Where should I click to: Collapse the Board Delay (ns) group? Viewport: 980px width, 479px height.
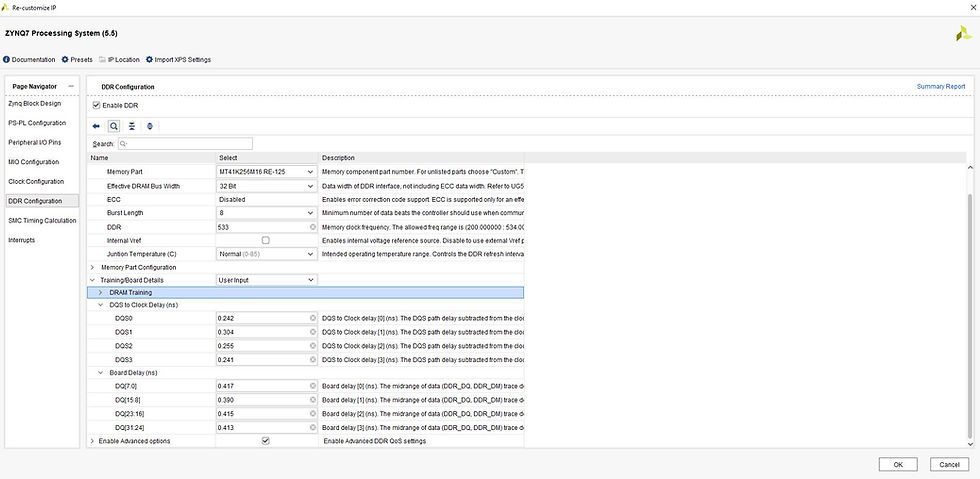[x=101, y=373]
